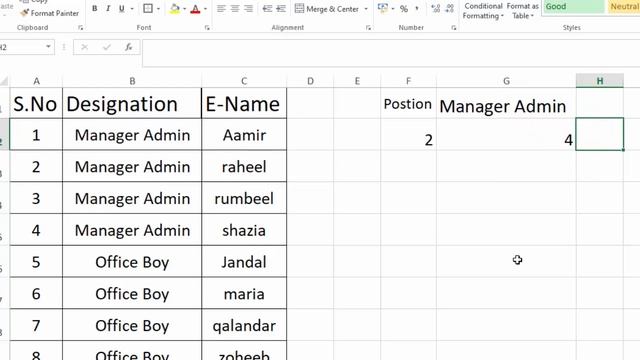
Task: Select cell with value 2 in column F
Action: point(409,135)
